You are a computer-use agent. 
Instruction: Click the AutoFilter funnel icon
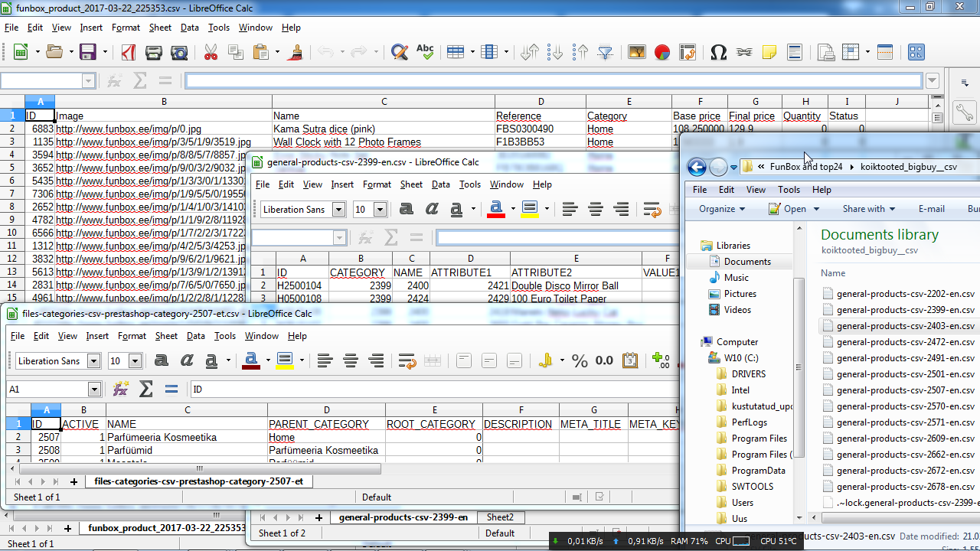click(x=606, y=52)
